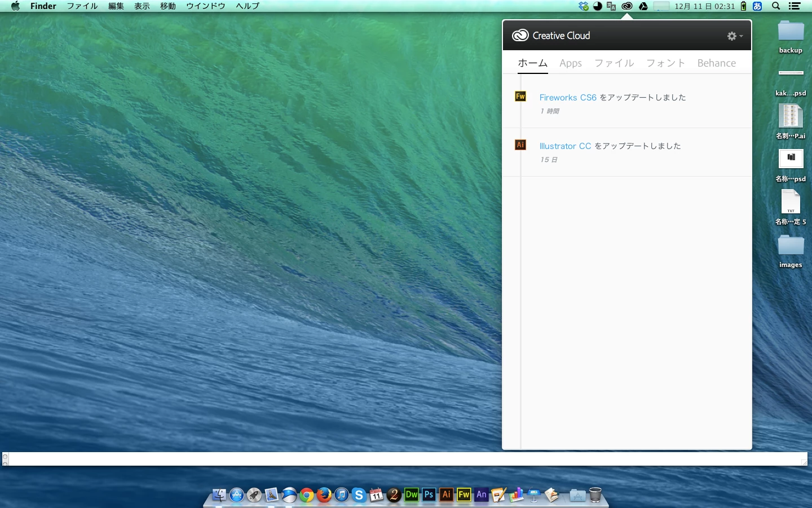
Task: Launch iTunes from the Dock
Action: (342, 495)
